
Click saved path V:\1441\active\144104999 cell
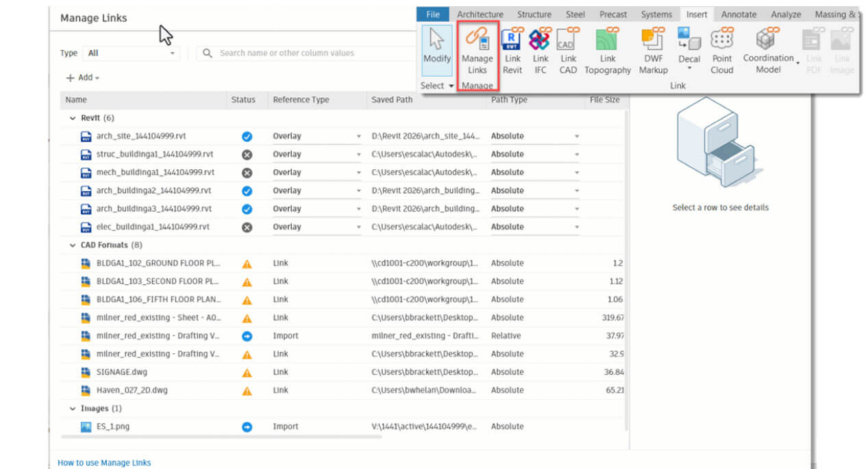tap(425, 427)
